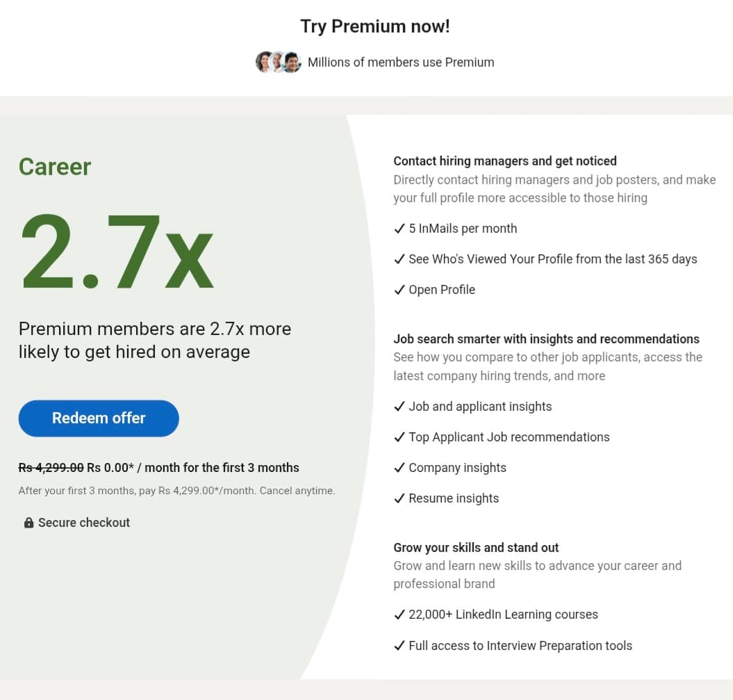Click the Secure checkout lock icon
This screenshot has width=733, height=700.
tap(28, 522)
